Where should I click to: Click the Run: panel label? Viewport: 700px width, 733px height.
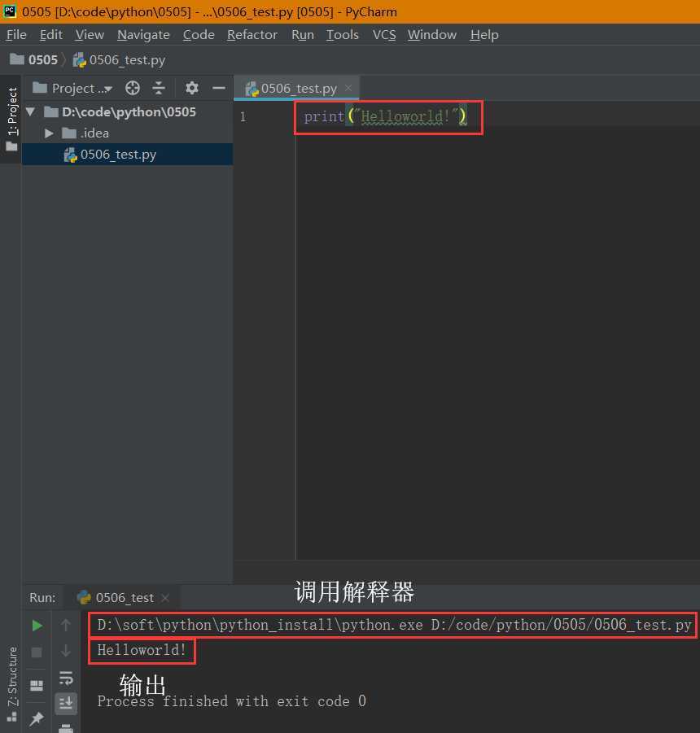42,597
